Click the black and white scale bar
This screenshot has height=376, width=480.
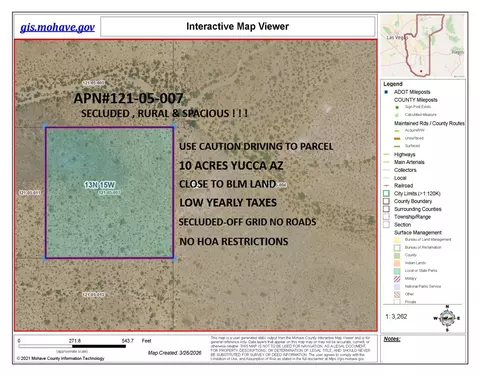click(72, 346)
